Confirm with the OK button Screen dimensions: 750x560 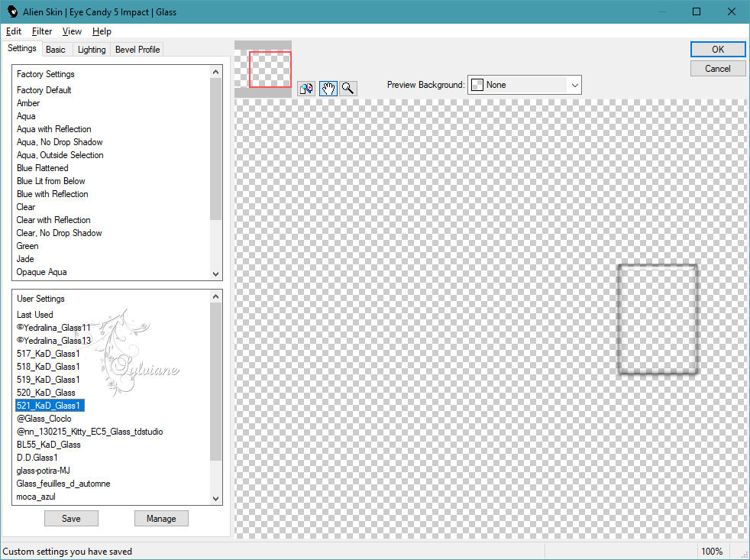point(717,50)
